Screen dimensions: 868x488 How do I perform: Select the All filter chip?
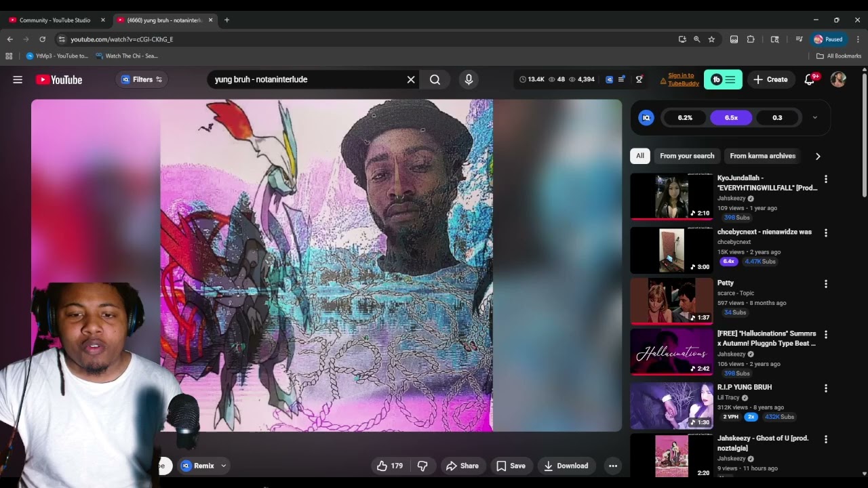639,156
